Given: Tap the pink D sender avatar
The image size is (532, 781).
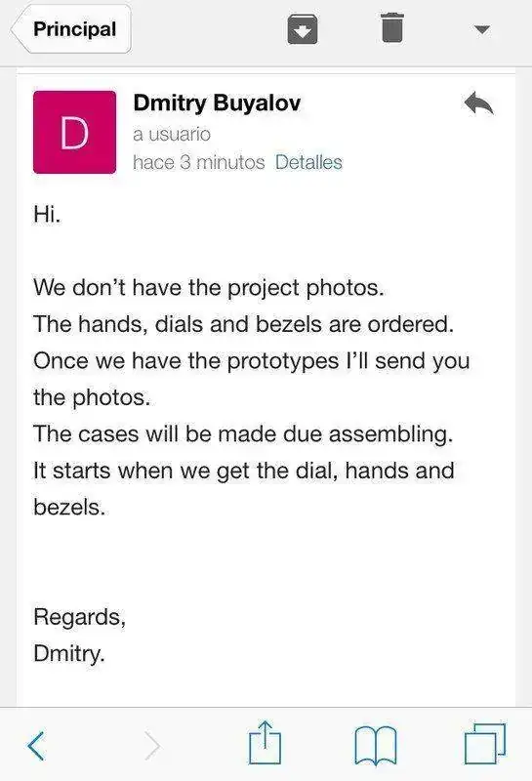Looking at the screenshot, I should (x=75, y=133).
